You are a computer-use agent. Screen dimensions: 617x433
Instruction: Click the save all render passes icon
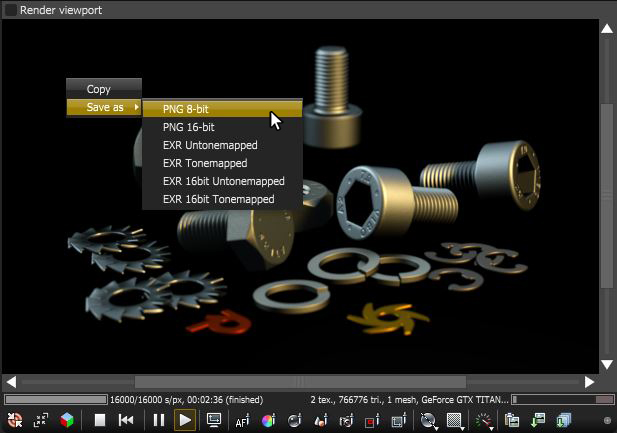click(564, 420)
